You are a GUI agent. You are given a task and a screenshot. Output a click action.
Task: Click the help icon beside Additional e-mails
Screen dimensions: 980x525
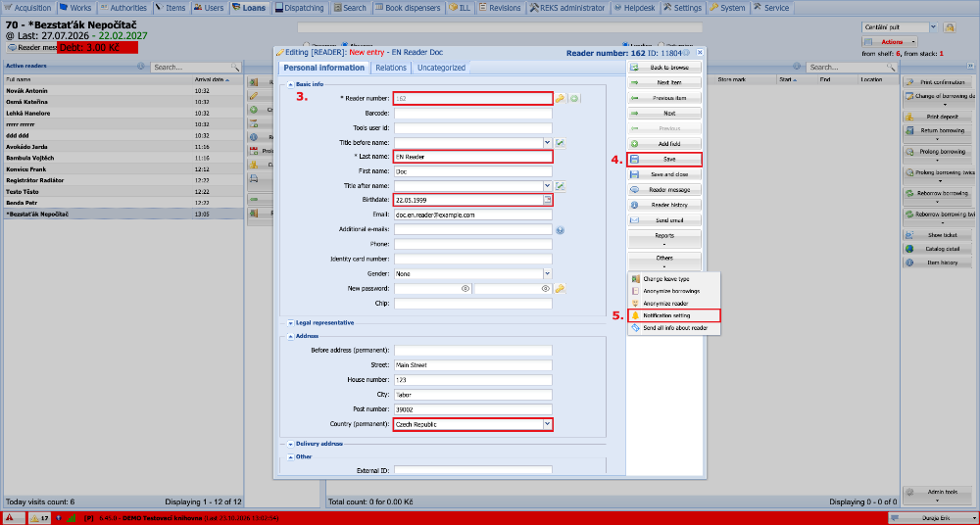(560, 230)
